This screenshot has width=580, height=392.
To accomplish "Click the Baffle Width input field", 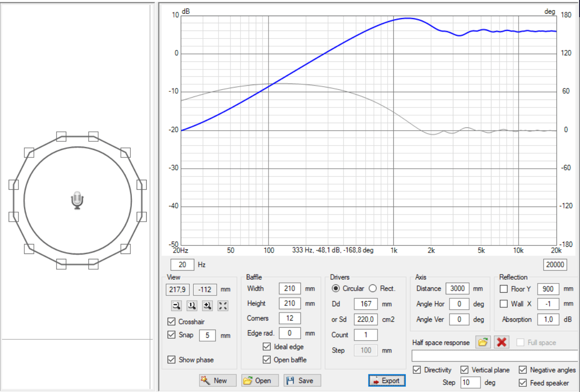I will click(290, 288).
